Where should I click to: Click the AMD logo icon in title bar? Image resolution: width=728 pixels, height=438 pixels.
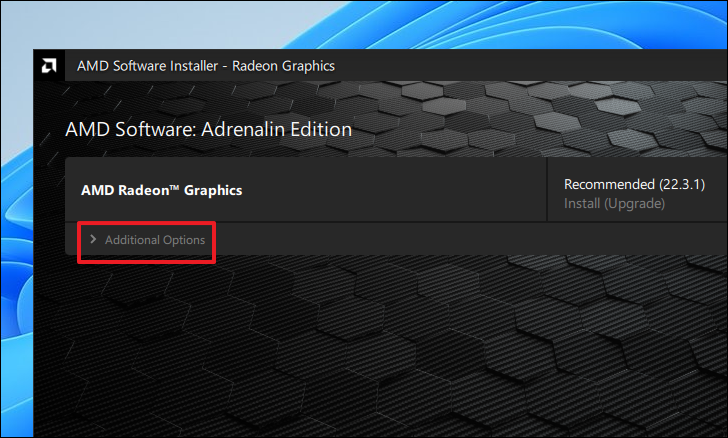[x=49, y=65]
